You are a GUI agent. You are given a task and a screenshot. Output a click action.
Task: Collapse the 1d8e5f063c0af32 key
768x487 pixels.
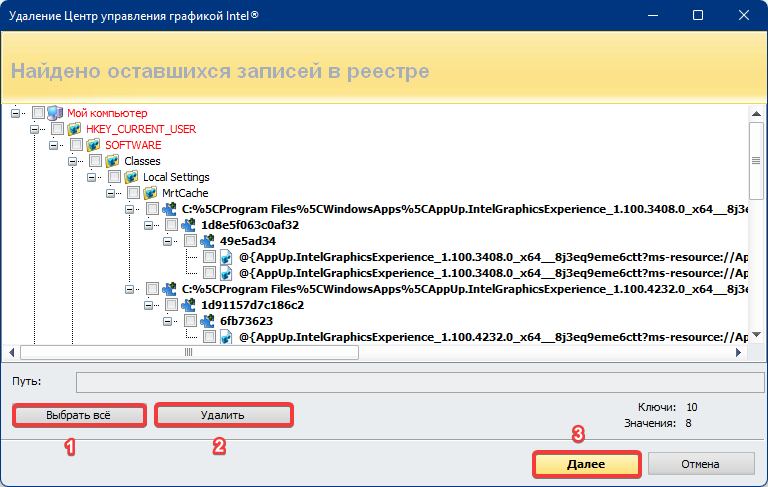click(149, 225)
